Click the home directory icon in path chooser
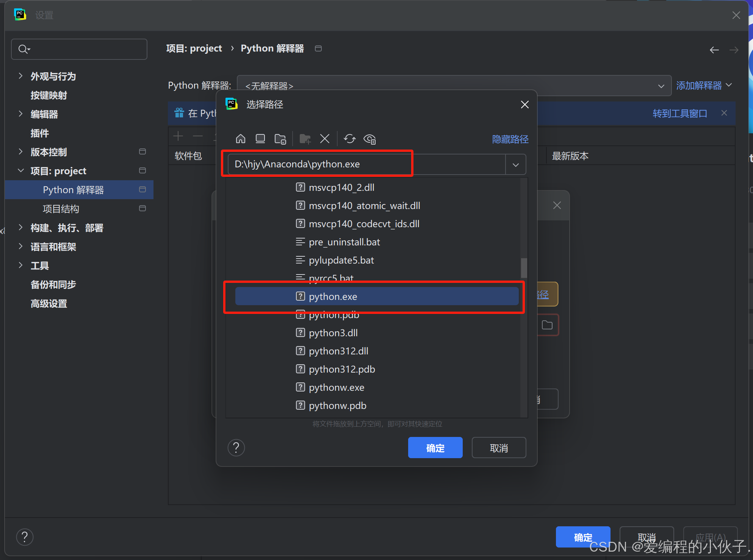 point(241,139)
